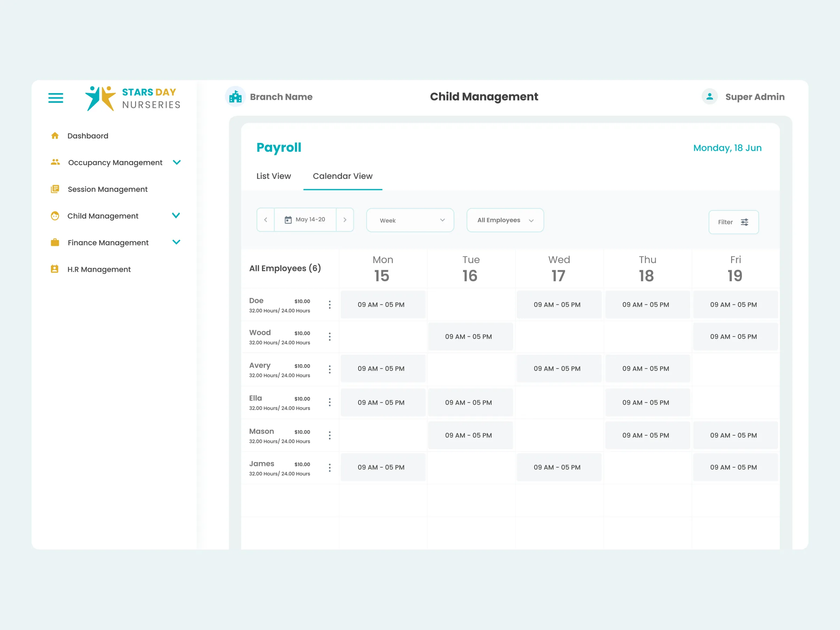The height and width of the screenshot is (630, 840).
Task: Select Doe's Monday 09 AM - 05 PM shift
Action: click(x=383, y=304)
